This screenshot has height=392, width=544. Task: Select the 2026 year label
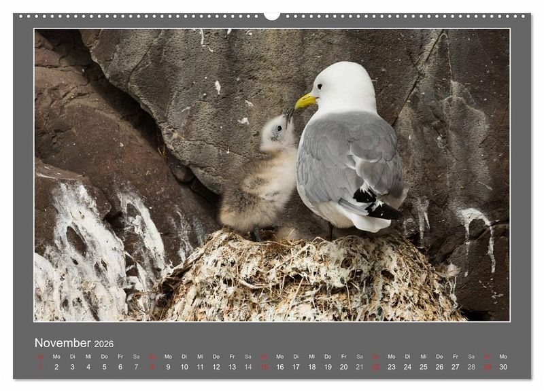(x=104, y=344)
